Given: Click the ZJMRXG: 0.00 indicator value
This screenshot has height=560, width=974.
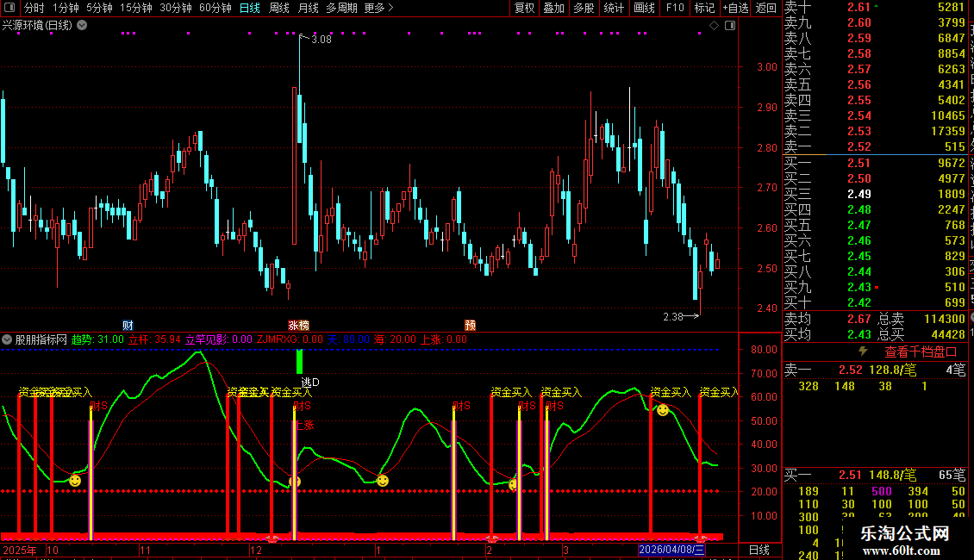Looking at the screenshot, I should (x=290, y=339).
